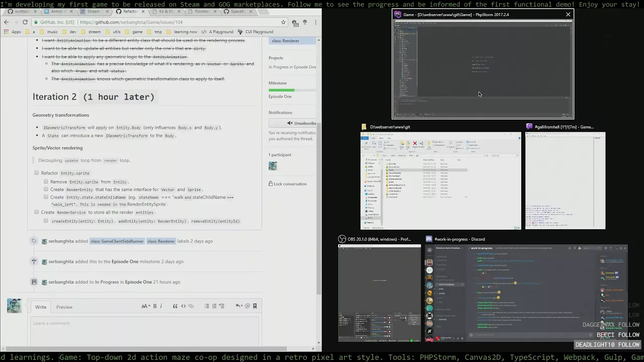
Task: Switch to the #work-in-progress Discord window
Action: pos(526,294)
